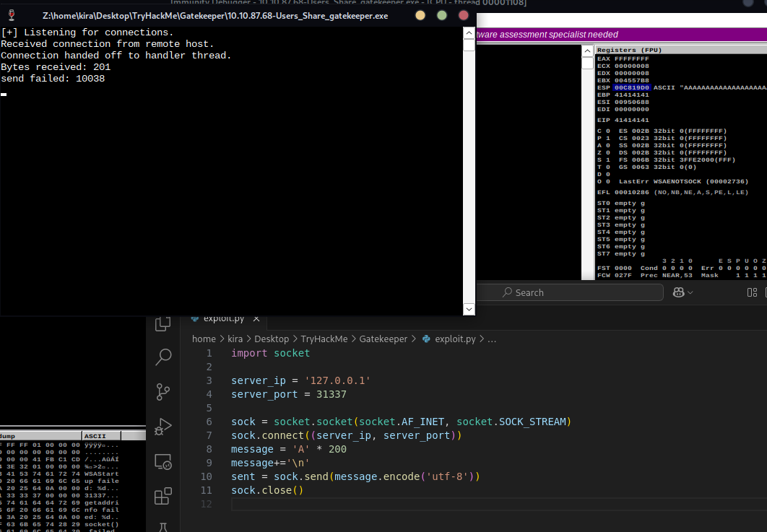Expand the breadcrumb ellipsis after exploit.py

click(492, 339)
